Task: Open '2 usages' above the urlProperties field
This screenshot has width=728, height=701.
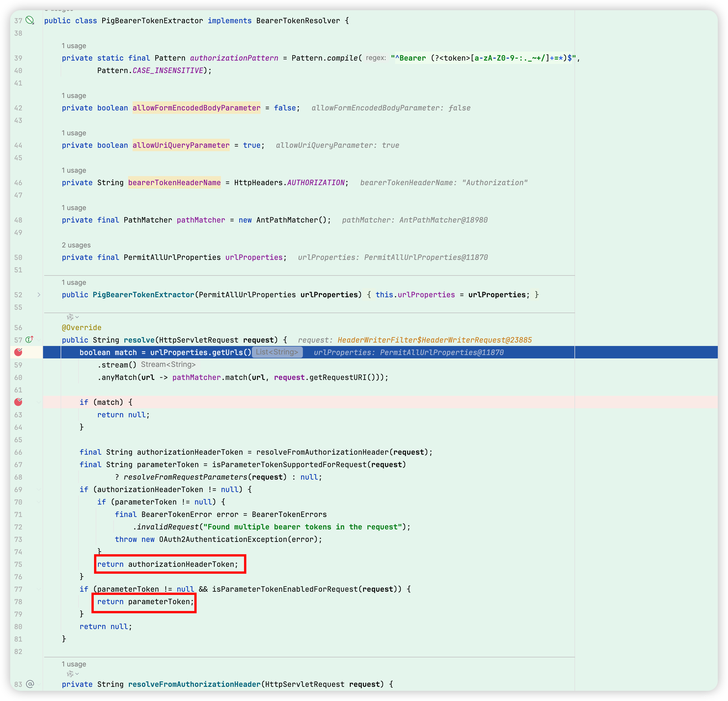Action: [x=76, y=245]
